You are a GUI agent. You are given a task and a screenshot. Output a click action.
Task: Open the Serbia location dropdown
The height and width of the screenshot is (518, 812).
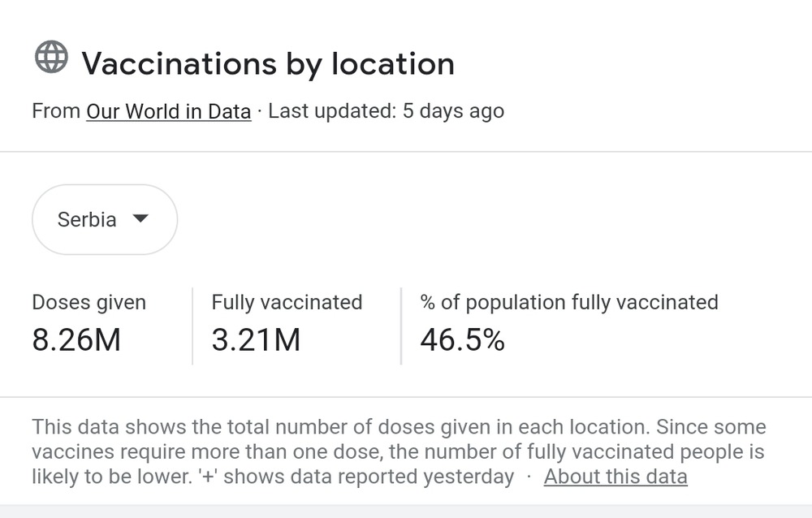click(x=104, y=219)
